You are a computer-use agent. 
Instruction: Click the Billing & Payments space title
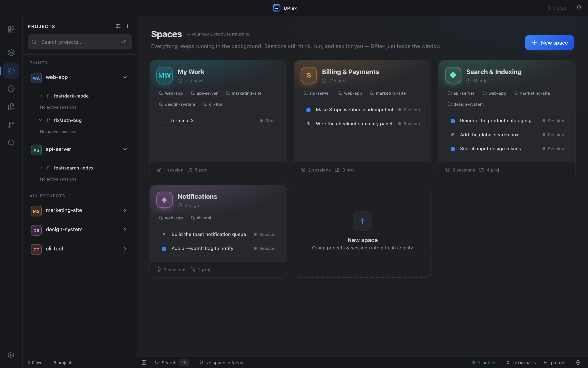click(x=350, y=72)
